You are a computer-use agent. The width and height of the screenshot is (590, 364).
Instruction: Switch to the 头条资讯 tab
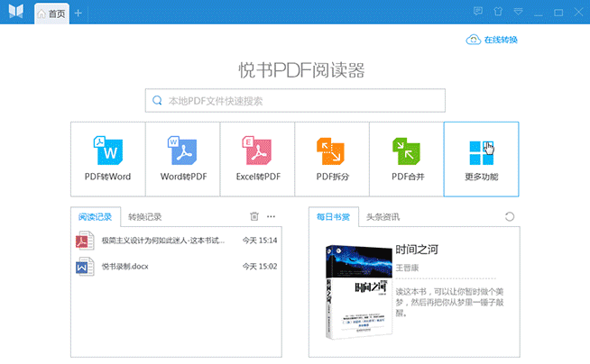click(x=383, y=217)
